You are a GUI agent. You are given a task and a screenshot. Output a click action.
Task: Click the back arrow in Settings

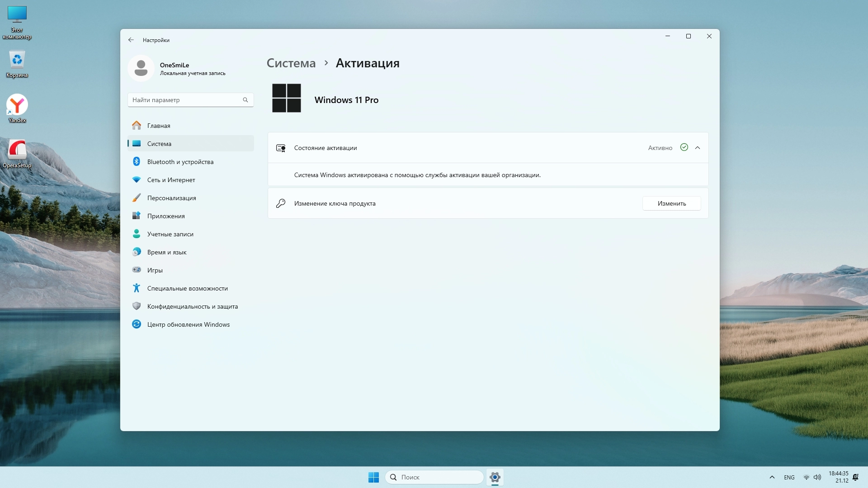click(131, 40)
